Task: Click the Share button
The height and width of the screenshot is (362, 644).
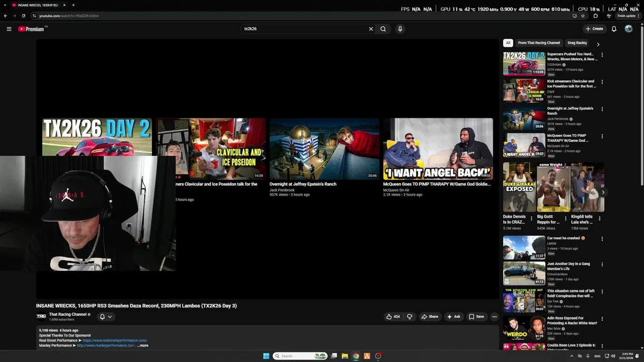Action: [x=430, y=317]
